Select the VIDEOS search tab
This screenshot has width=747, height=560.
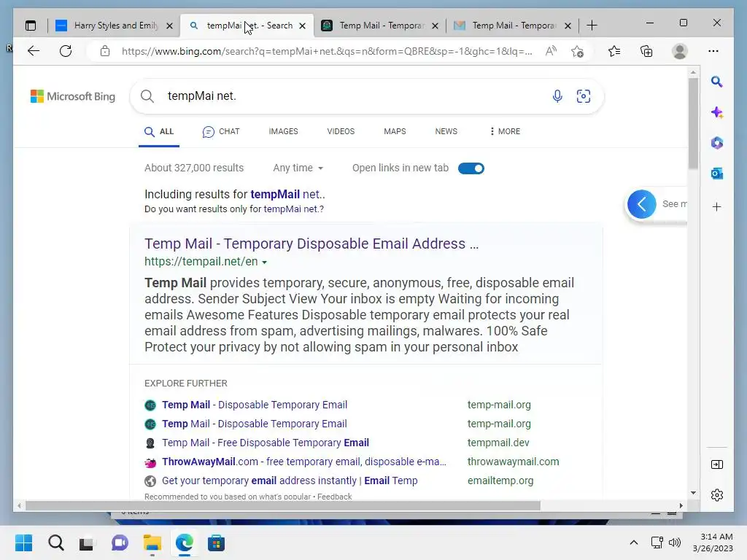(x=341, y=131)
